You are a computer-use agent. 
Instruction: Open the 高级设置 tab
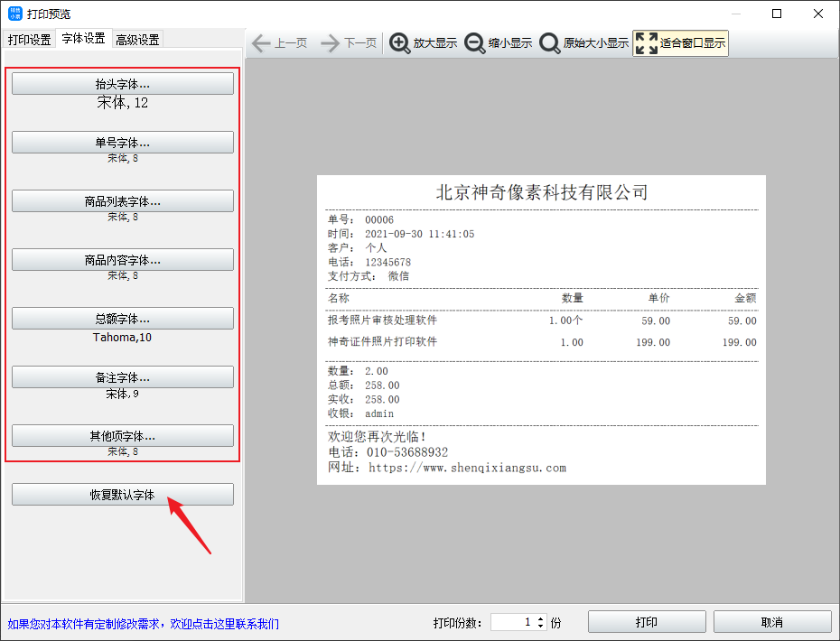point(137,40)
